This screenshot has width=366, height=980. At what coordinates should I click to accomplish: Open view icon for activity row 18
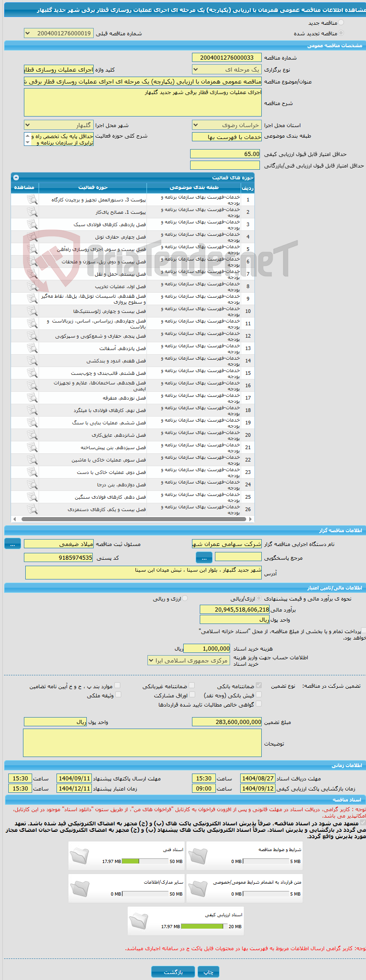(32, 410)
